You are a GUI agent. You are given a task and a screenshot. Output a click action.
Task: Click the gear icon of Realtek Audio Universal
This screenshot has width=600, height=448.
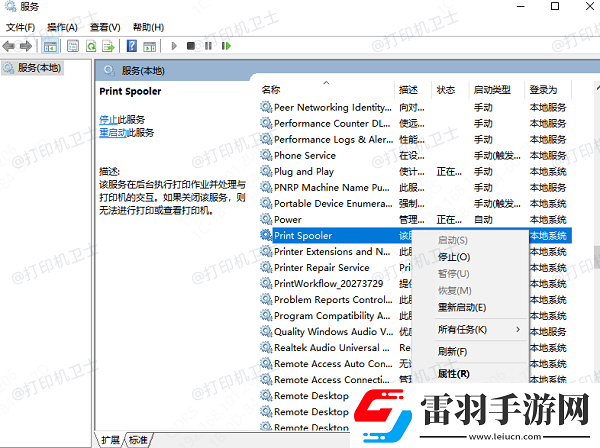[266, 347]
